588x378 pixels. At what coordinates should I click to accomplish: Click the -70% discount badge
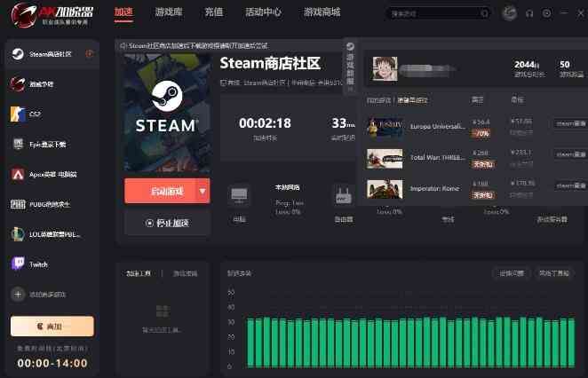click(x=481, y=133)
